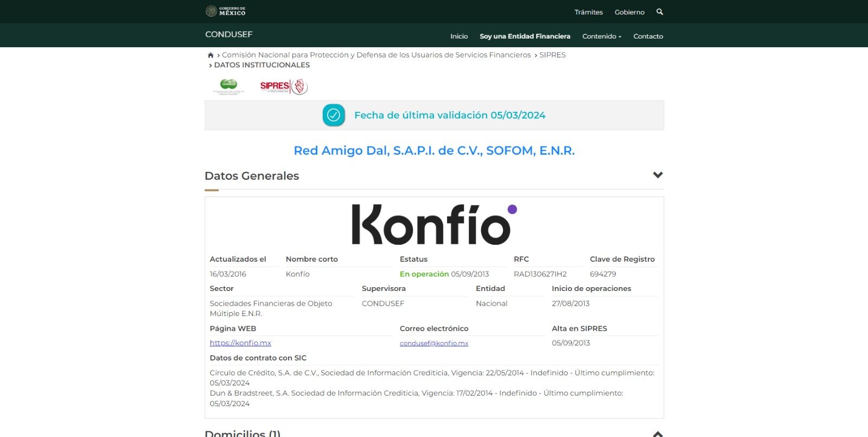This screenshot has height=437, width=868.
Task: Open the search magnifier icon
Action: pos(660,11)
